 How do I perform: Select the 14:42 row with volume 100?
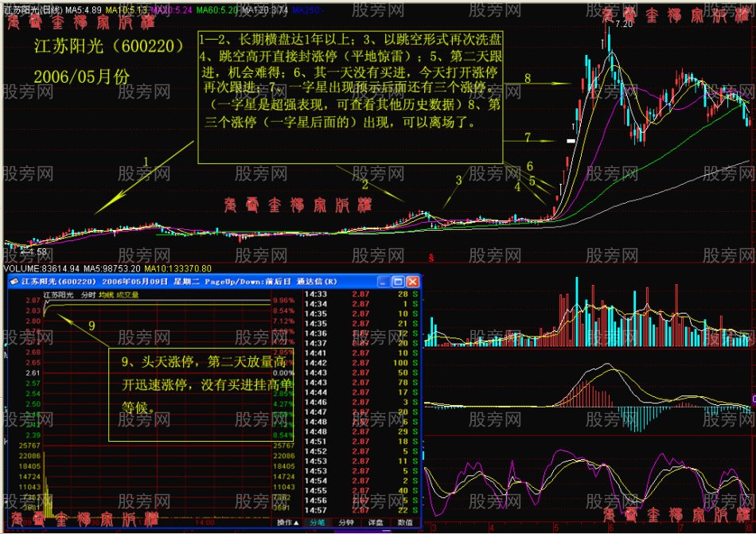[361, 363]
